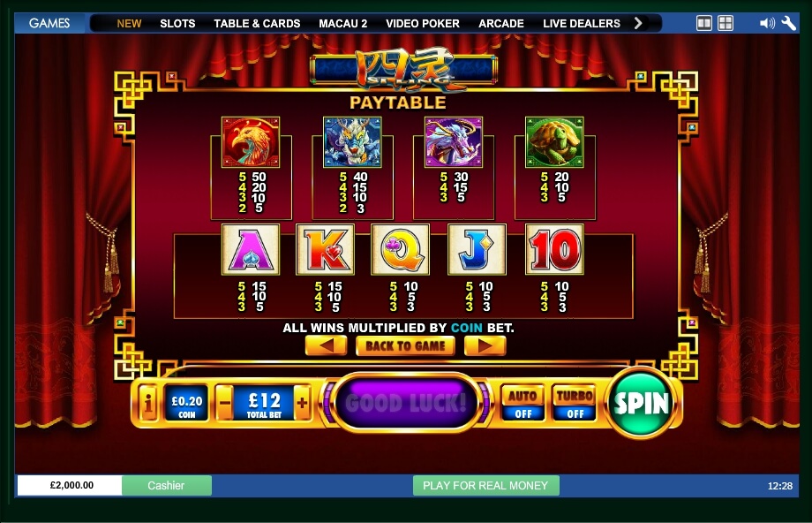The width and height of the screenshot is (812, 523).
Task: Open the SLOTS category tab
Action: tap(177, 23)
